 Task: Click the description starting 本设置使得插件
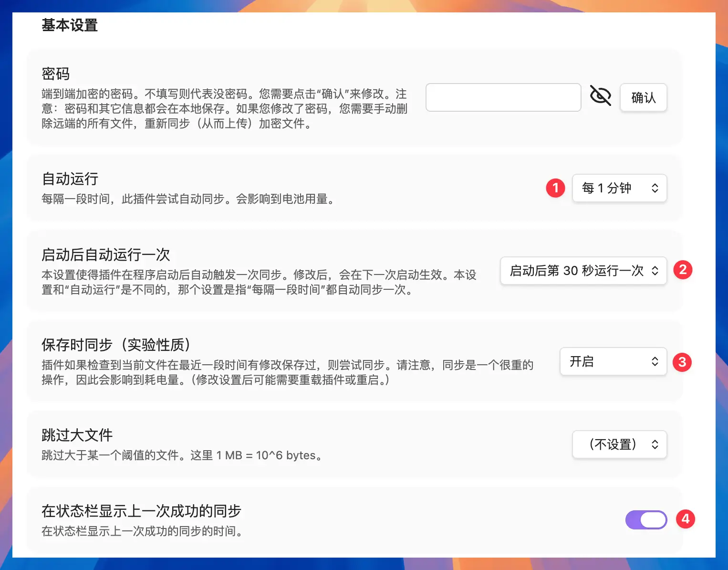pyautogui.click(x=259, y=282)
